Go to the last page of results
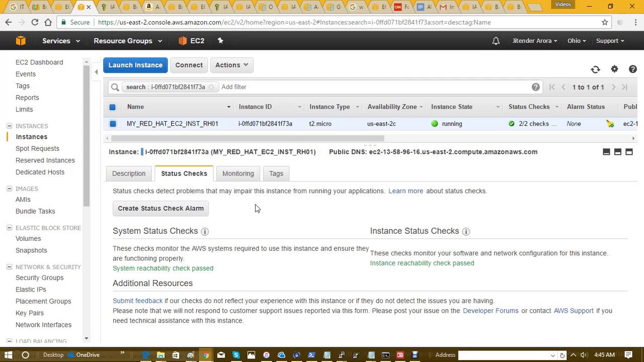Viewport: 644px width, 362px height. [x=625, y=87]
